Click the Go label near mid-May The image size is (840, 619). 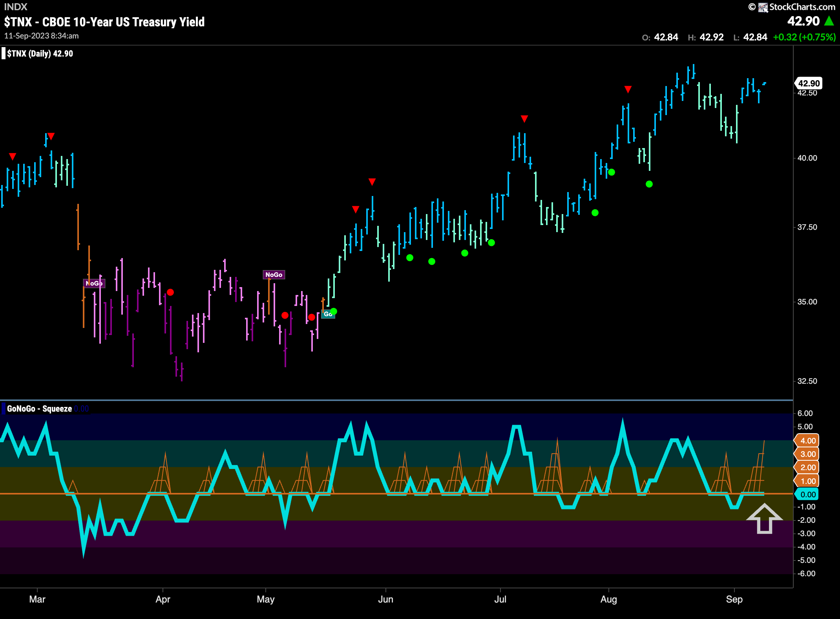pos(328,314)
